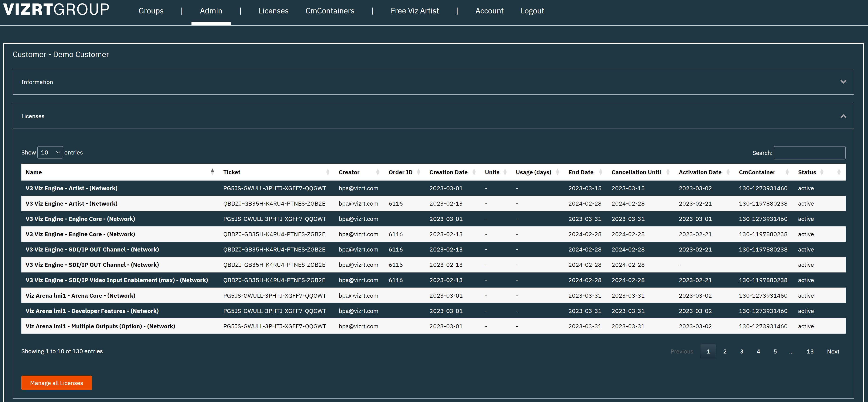The height and width of the screenshot is (402, 868).
Task: Open Free Viz Artist page
Action: [x=415, y=11]
